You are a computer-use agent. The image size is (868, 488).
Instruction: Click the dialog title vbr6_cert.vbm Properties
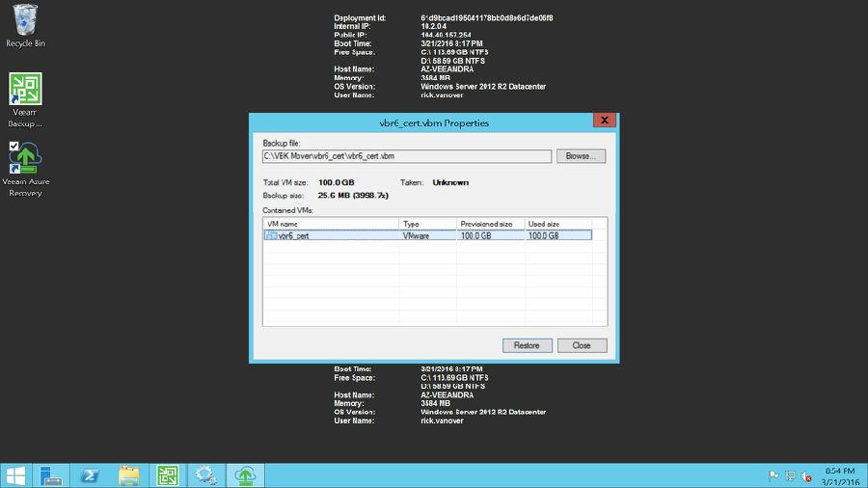click(434, 122)
